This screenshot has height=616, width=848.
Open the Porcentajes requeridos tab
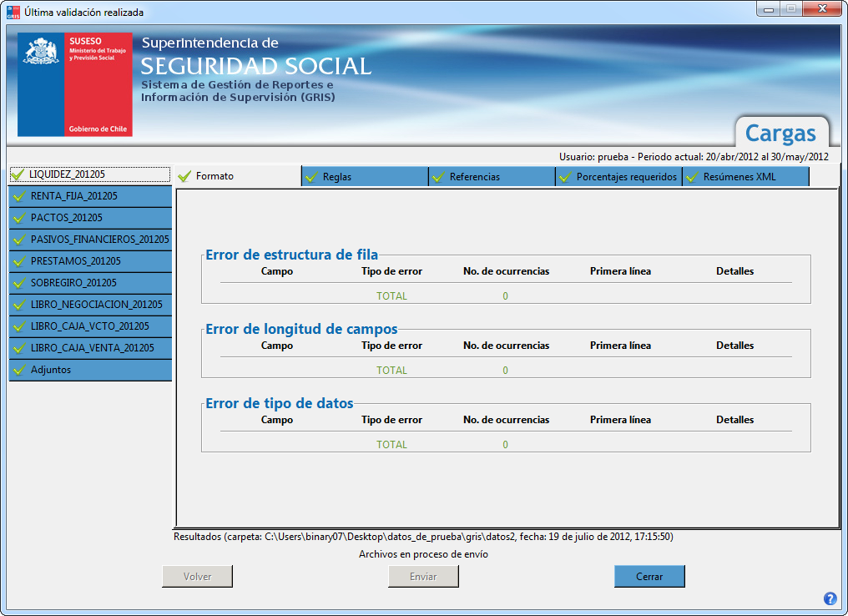pyautogui.click(x=619, y=177)
